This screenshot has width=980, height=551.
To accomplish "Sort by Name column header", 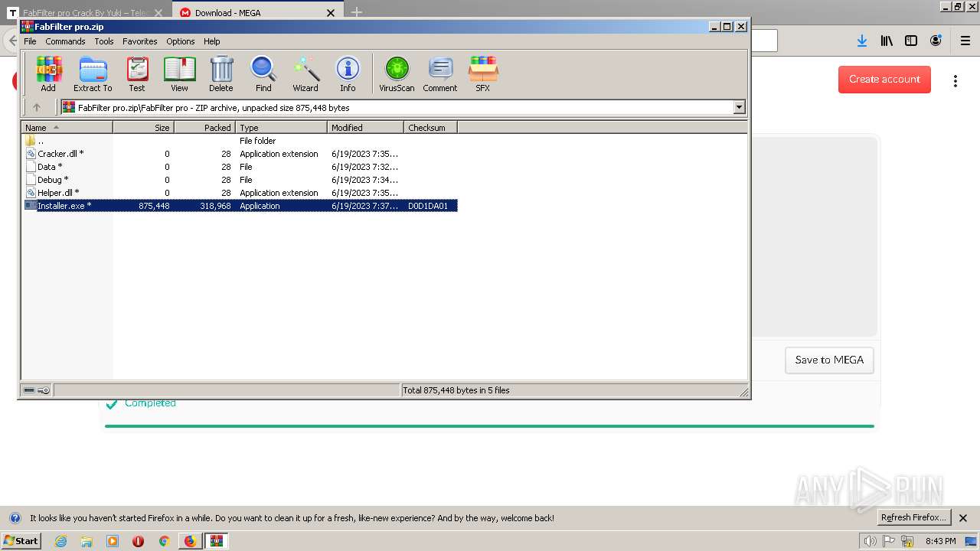I will (67, 128).
